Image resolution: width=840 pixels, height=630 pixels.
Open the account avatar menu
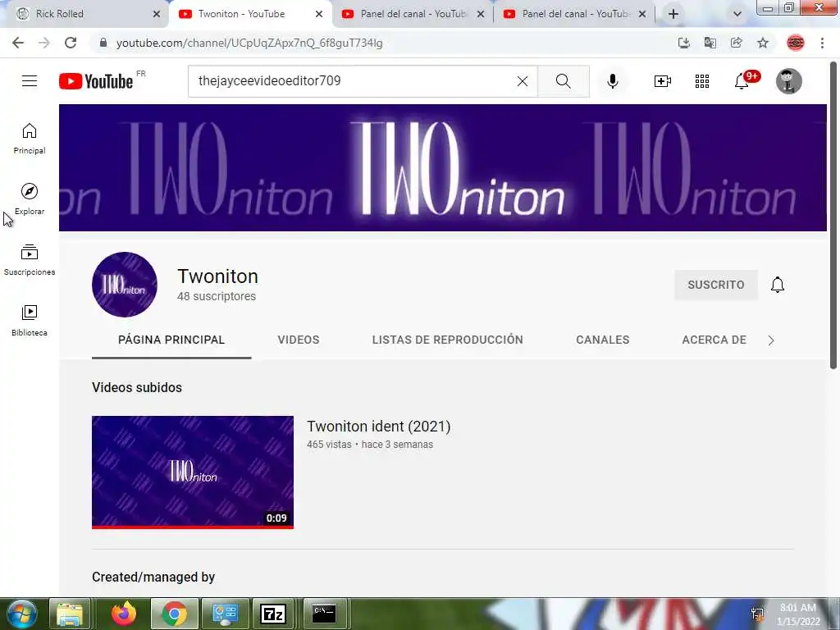pyautogui.click(x=788, y=81)
